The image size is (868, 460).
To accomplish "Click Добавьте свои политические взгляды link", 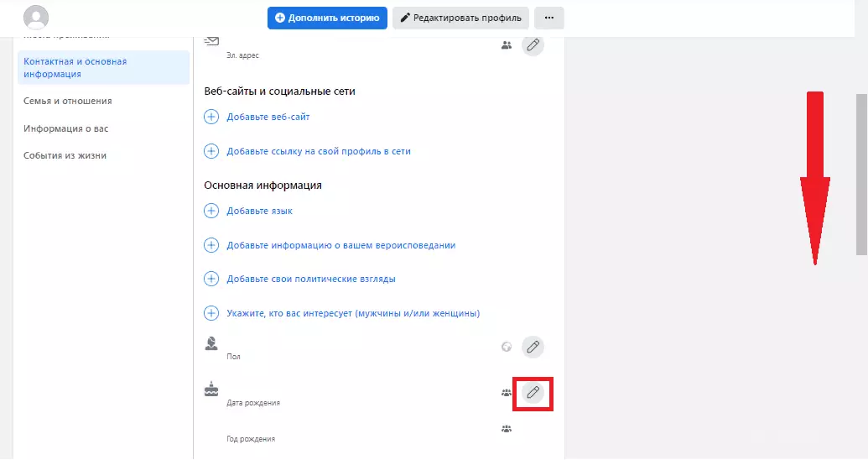I will (311, 279).
